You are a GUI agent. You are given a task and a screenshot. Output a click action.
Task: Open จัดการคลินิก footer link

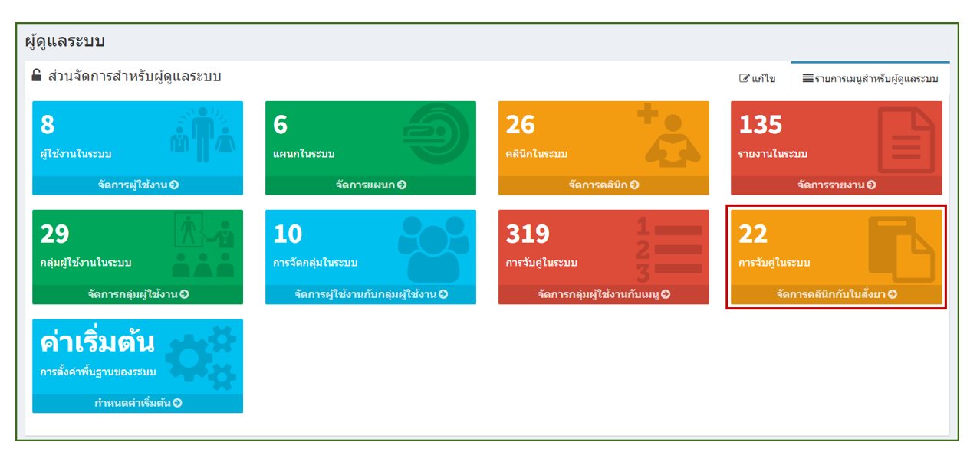tap(603, 185)
